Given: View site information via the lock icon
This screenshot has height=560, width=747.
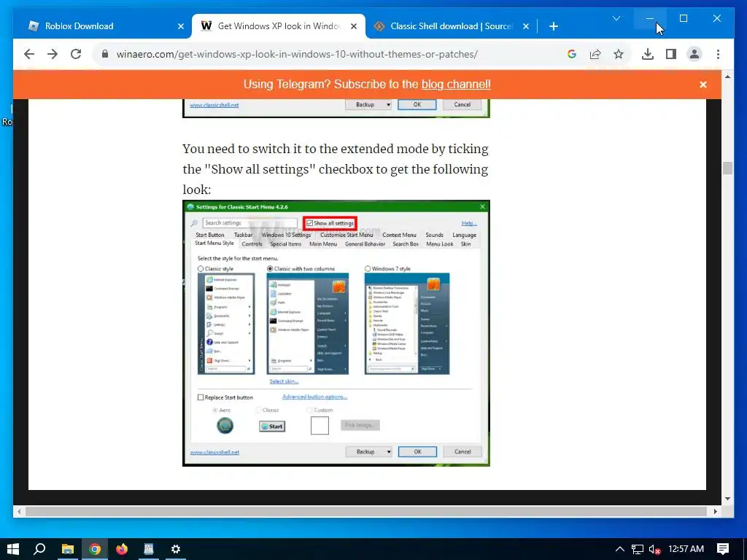Looking at the screenshot, I should (x=105, y=54).
